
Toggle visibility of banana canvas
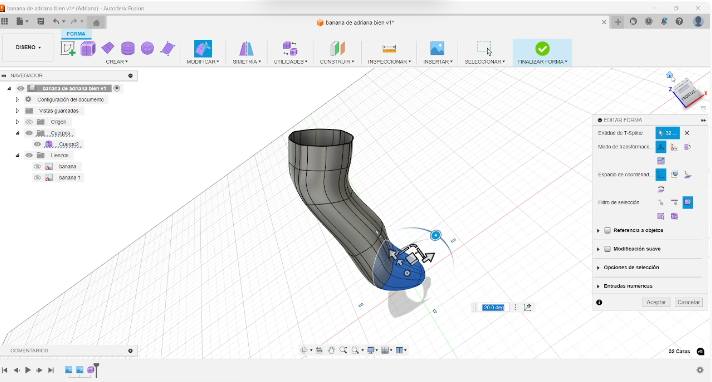pyautogui.click(x=38, y=167)
